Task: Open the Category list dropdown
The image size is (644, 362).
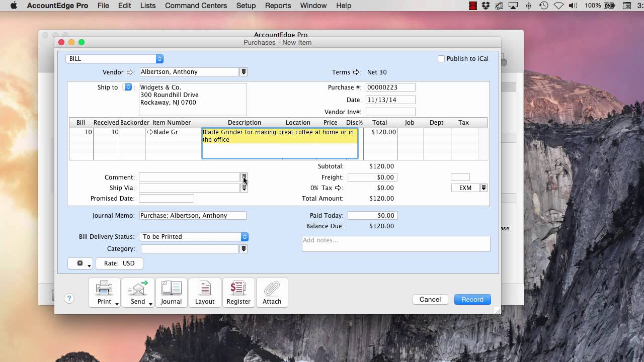Action: [x=244, y=249]
